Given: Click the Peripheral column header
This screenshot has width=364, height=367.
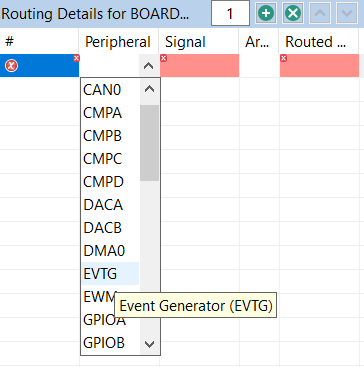Looking at the screenshot, I should click(119, 42).
